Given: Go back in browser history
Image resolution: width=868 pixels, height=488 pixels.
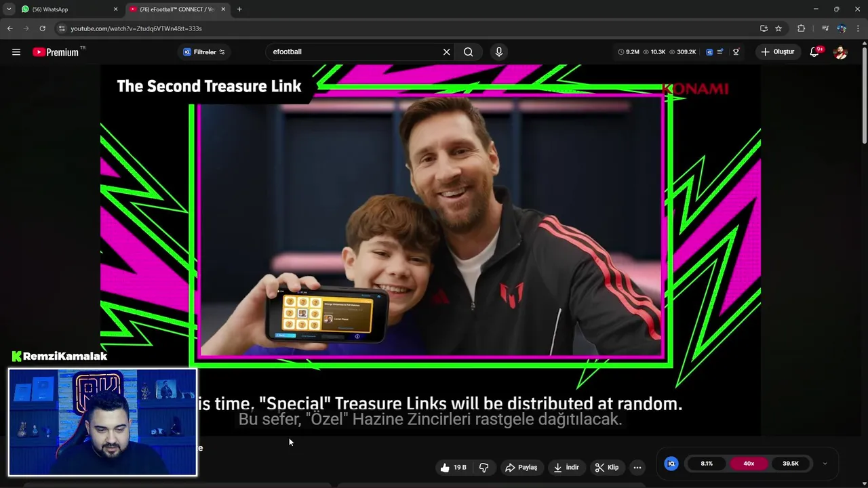Looking at the screenshot, I should pyautogui.click(x=9, y=28).
